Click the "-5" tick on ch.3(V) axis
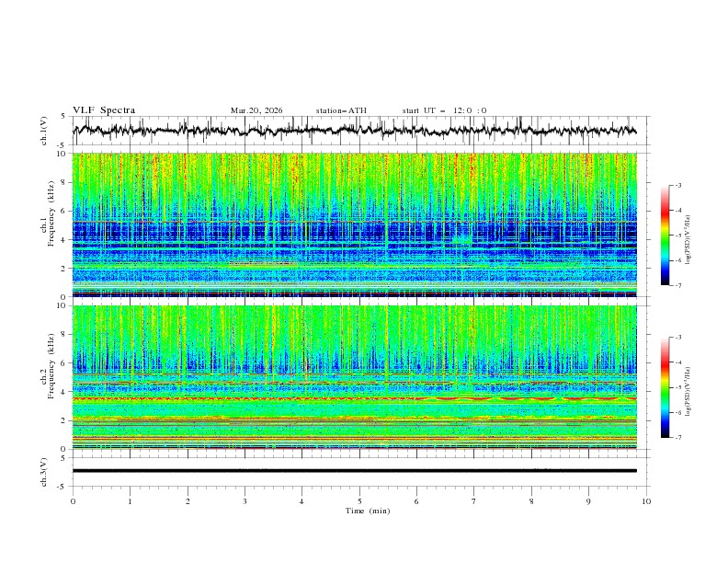 coord(63,487)
